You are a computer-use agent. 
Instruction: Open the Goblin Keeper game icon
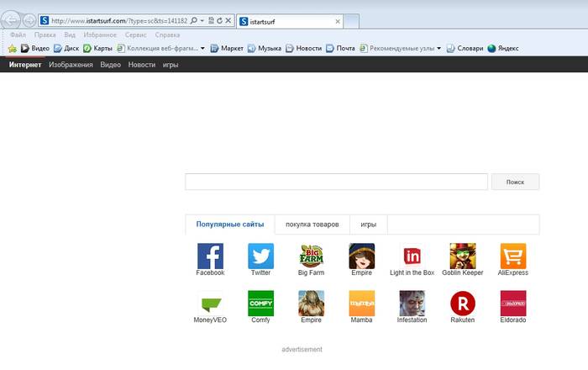(x=462, y=256)
